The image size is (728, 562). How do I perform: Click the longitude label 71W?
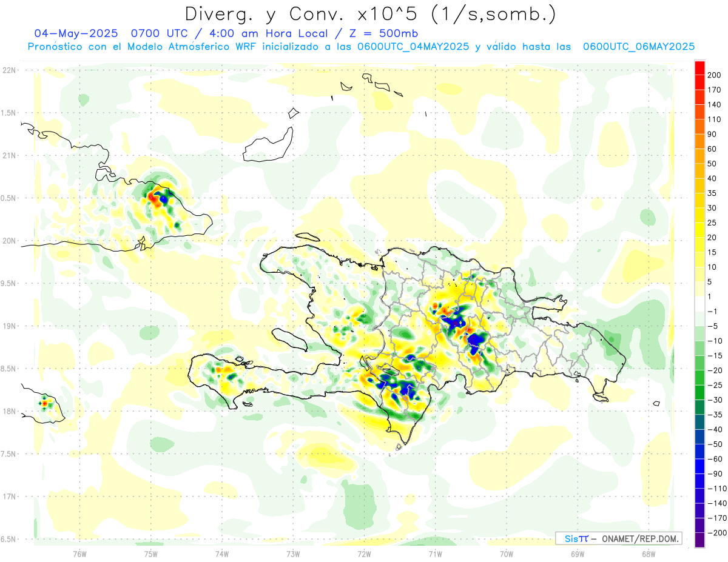point(435,554)
